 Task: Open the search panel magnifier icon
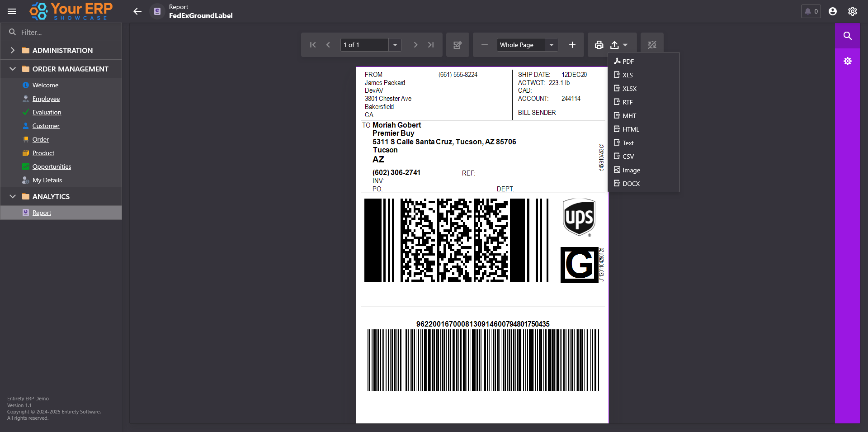coord(847,36)
